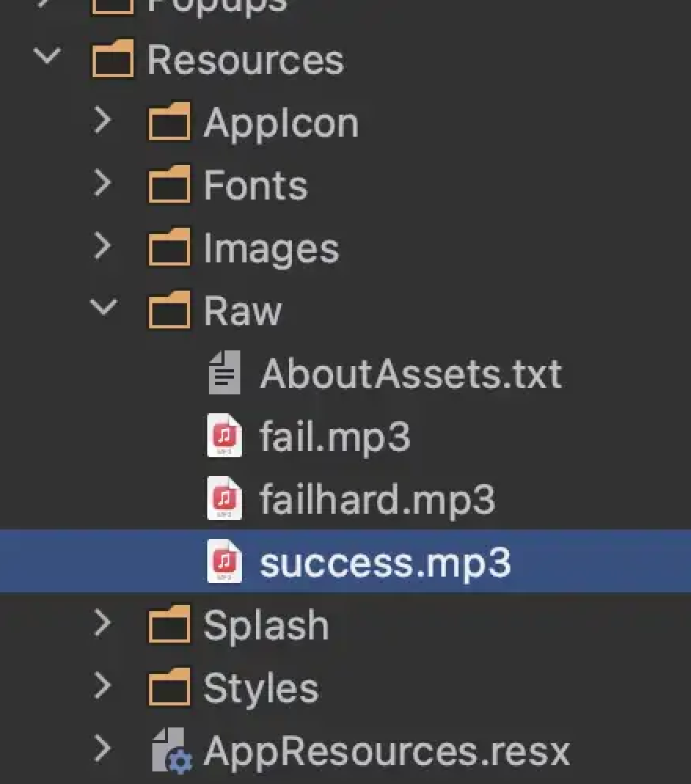Viewport: 691px width, 784px height.
Task: Select the Styles folder label
Action: click(261, 688)
